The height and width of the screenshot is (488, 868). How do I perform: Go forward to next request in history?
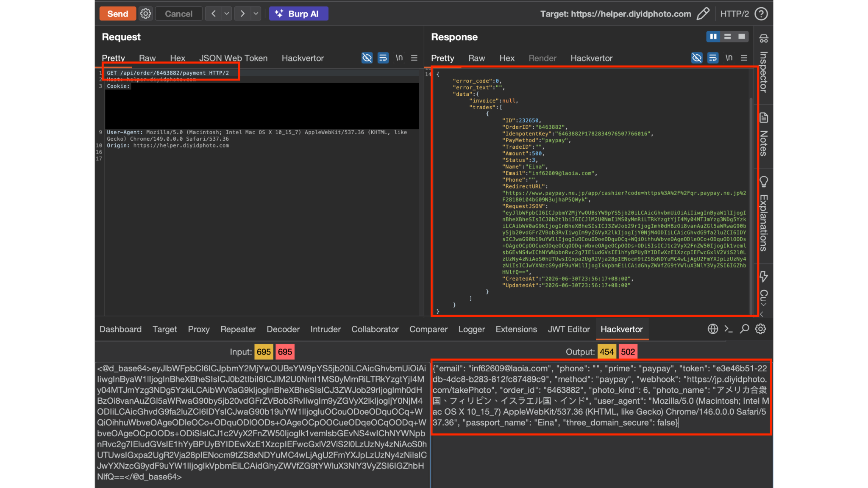[242, 14]
